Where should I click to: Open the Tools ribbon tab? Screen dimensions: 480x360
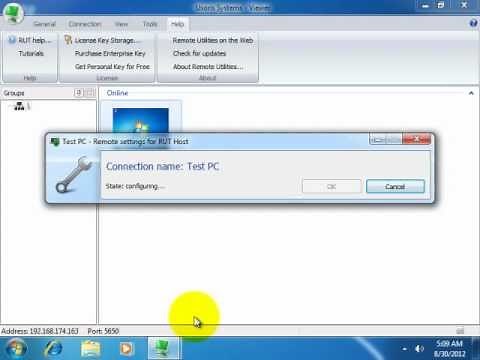tap(150, 24)
